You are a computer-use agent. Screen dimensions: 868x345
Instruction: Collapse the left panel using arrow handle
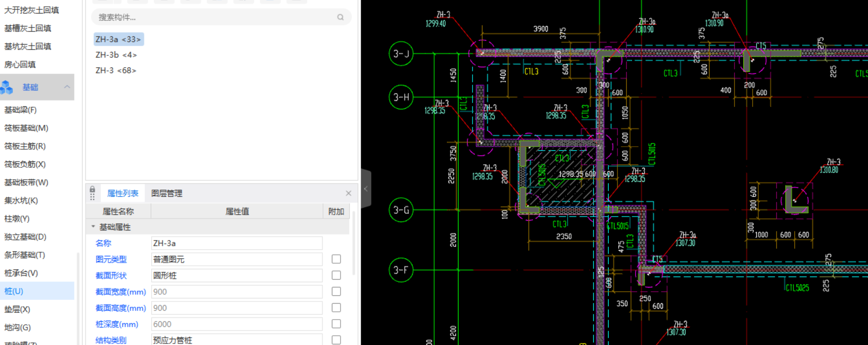365,189
